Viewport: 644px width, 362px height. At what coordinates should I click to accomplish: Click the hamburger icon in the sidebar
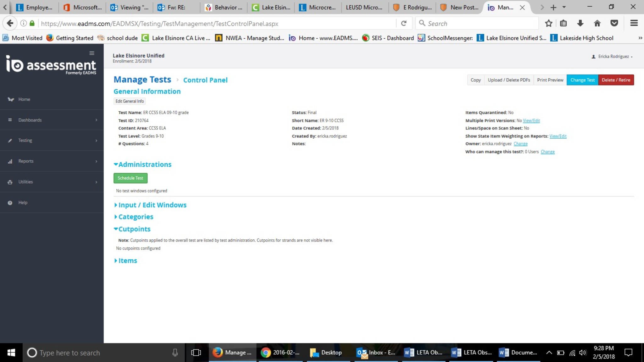click(x=92, y=53)
